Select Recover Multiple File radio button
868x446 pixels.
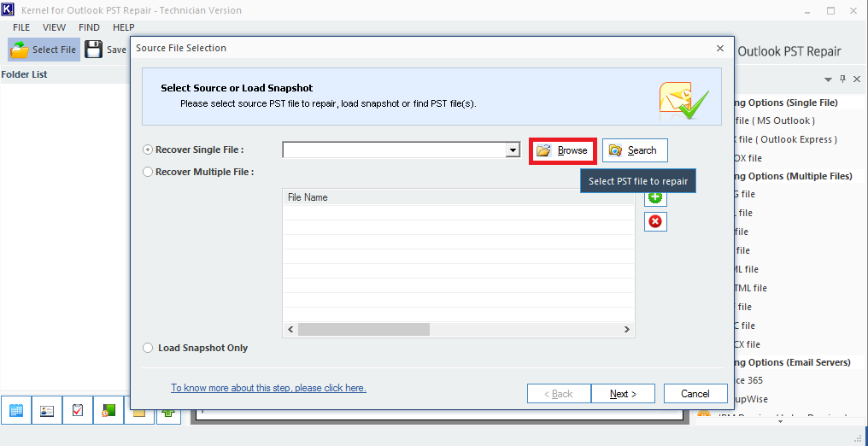point(148,172)
